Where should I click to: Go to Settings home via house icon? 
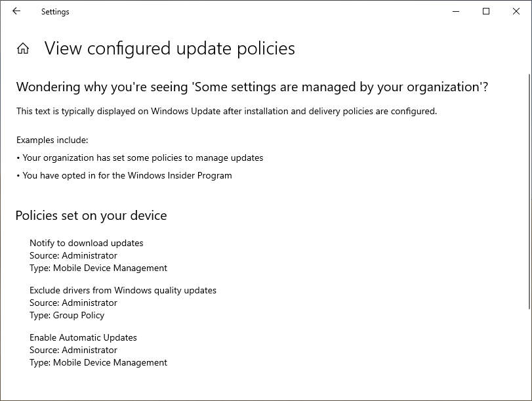(23, 49)
